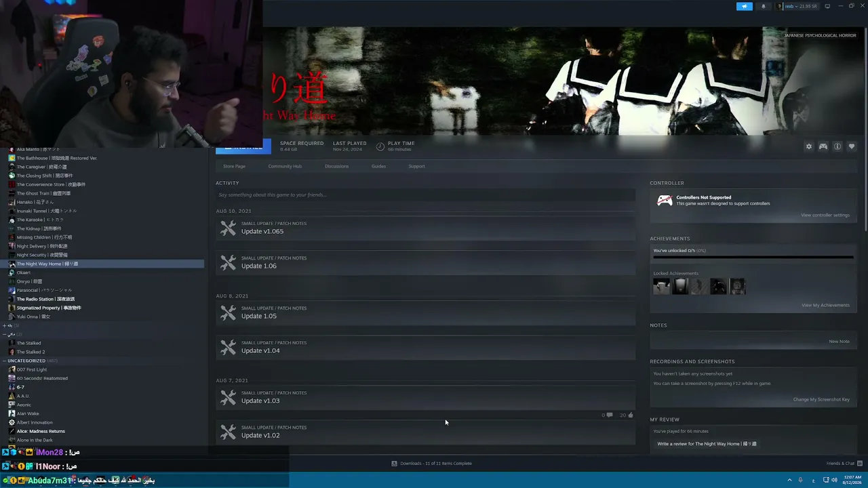
Task: Open the notifications bell
Action: [x=764, y=6]
